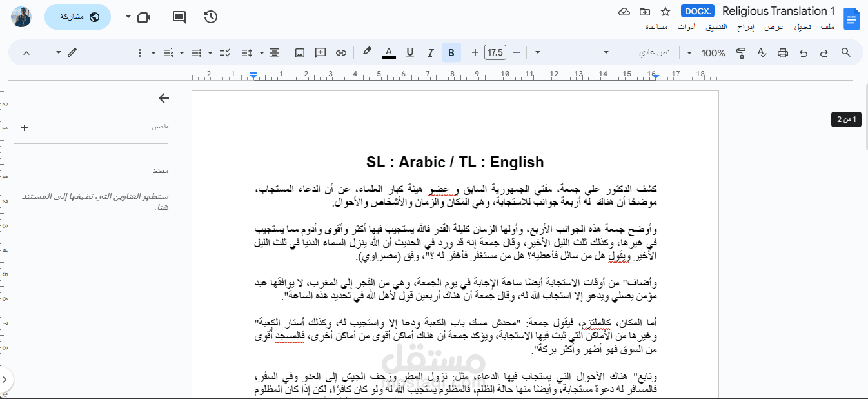Print the document

pyautogui.click(x=783, y=52)
